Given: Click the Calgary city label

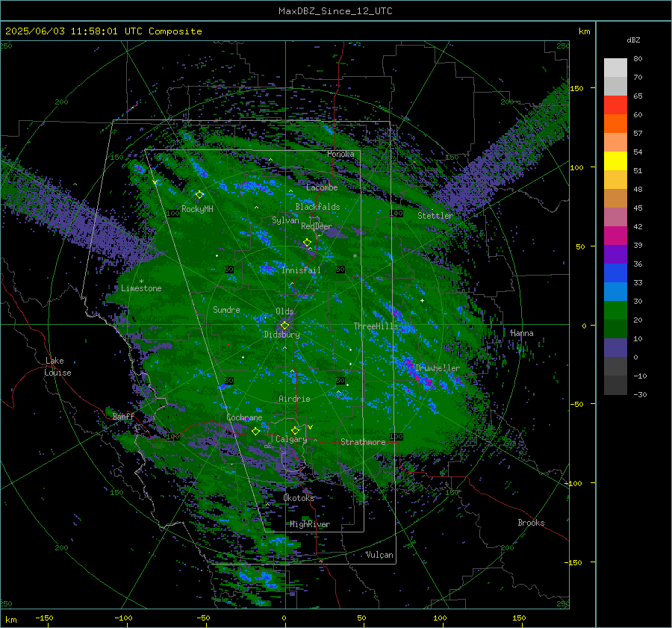Looking at the screenshot, I should tap(291, 439).
